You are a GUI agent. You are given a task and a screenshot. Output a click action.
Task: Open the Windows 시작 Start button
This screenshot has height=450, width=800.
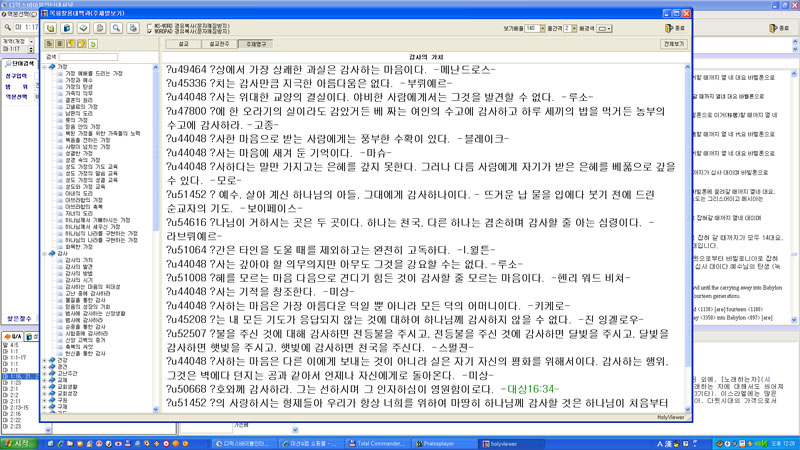tap(20, 442)
